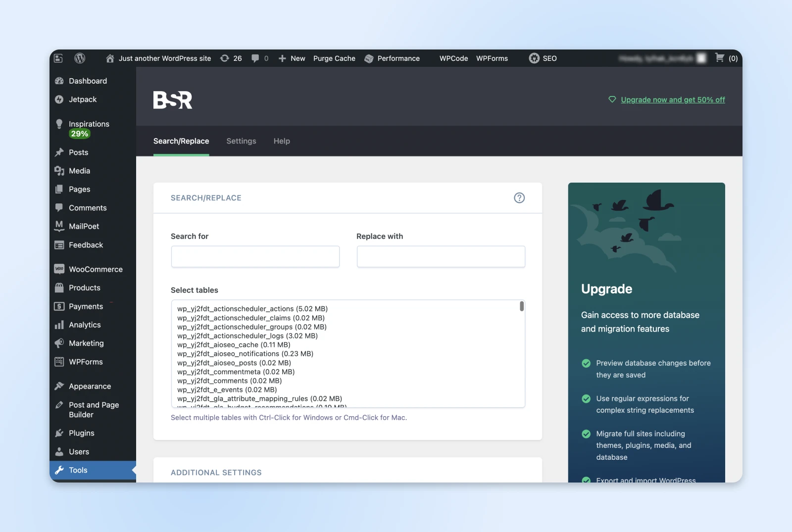Select wp_yj2fdt_comments table

click(230, 381)
